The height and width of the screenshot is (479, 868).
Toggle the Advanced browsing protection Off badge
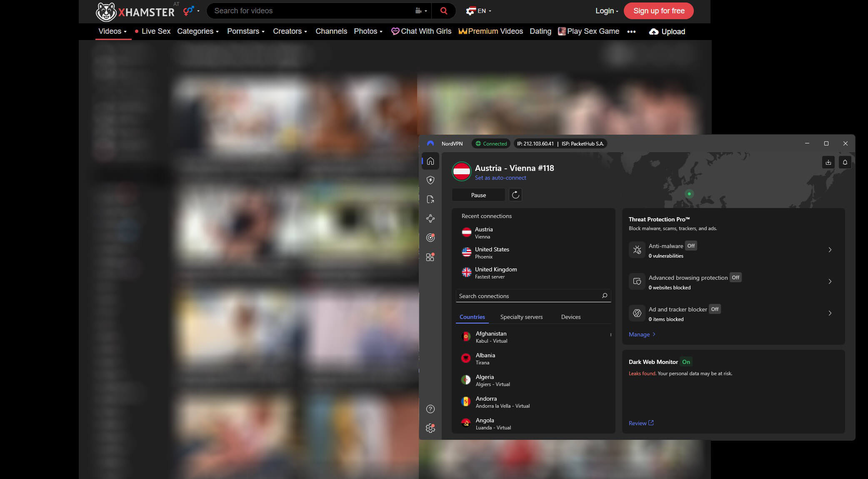point(735,277)
